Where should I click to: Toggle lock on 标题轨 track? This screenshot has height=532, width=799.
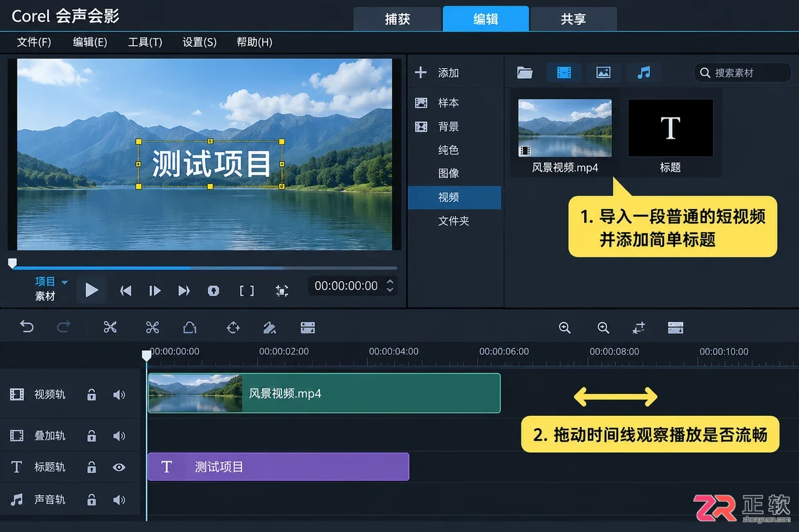(92, 467)
